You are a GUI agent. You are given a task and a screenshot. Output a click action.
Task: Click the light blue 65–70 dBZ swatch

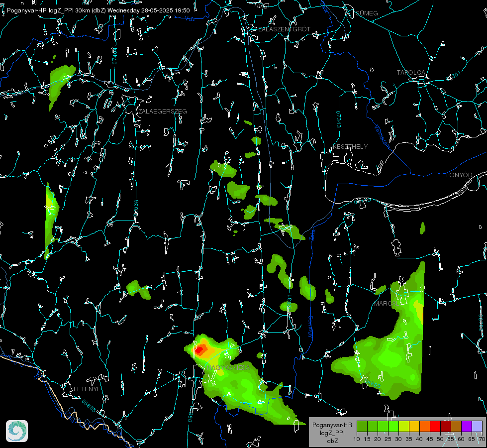[477, 426]
